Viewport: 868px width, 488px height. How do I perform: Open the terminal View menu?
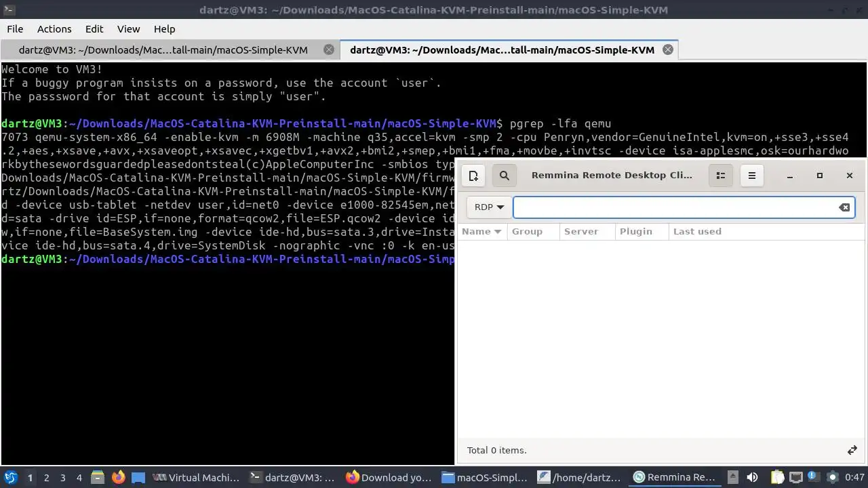128,29
